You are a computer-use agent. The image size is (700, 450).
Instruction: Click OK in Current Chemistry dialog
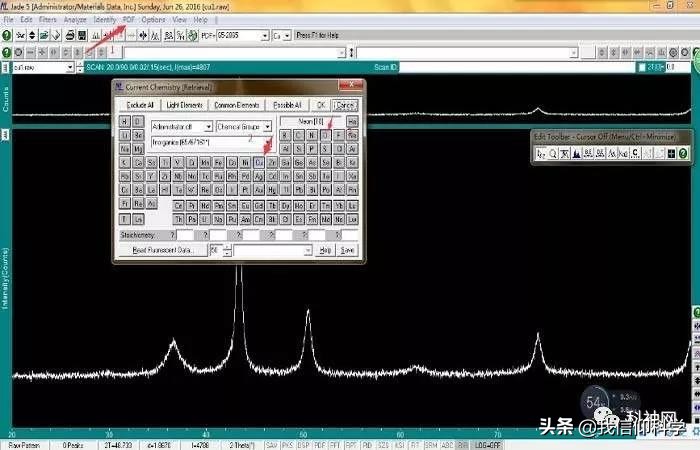click(x=321, y=105)
